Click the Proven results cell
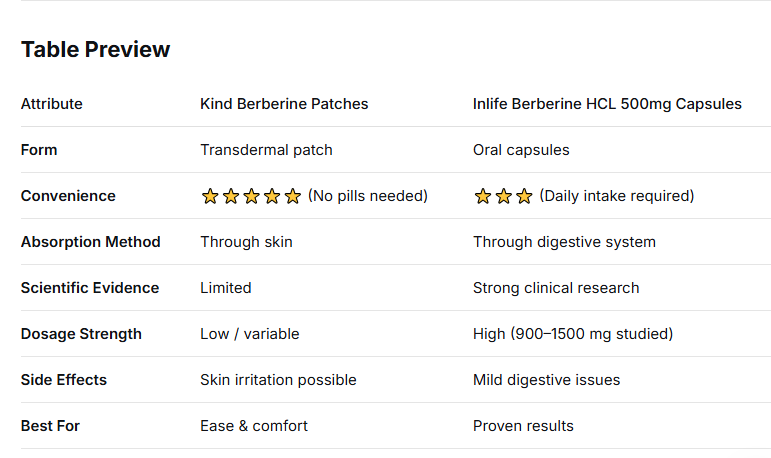Viewport: 771px width, 458px height. 523,426
